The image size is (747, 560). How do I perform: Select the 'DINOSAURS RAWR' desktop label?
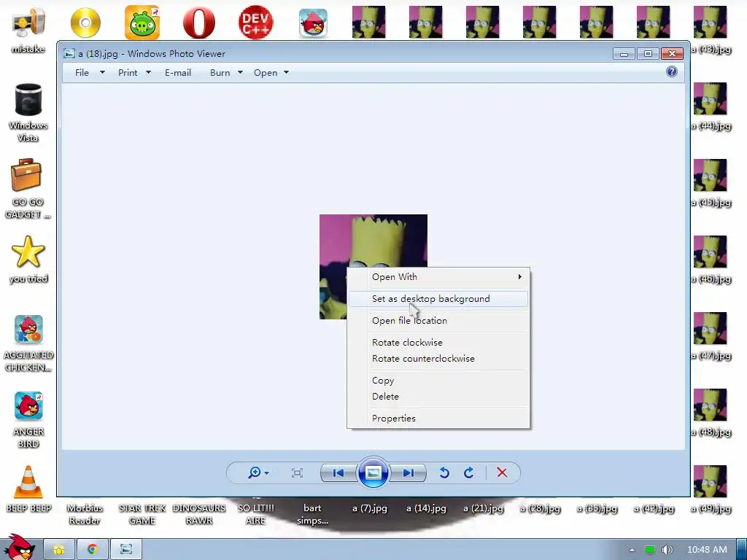199,514
